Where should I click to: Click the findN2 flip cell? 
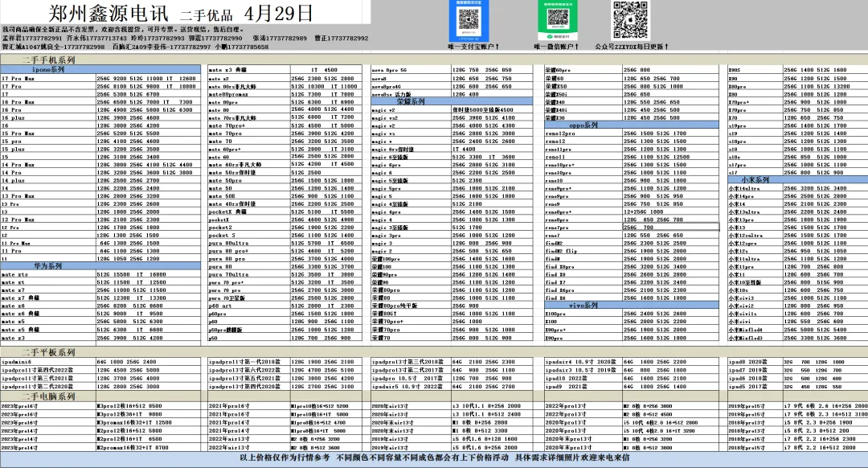[x=583, y=251]
